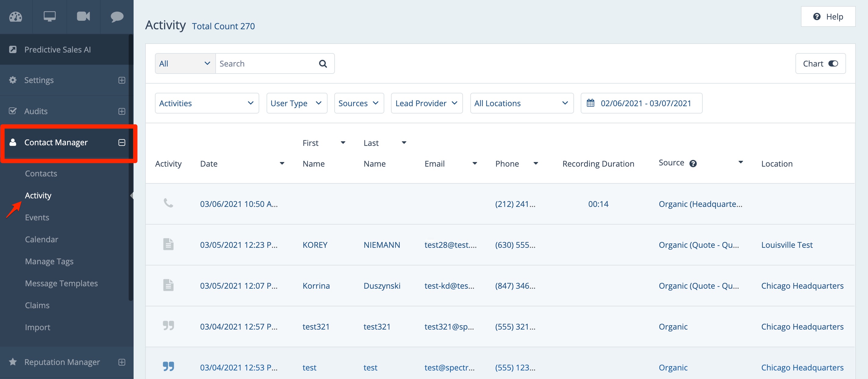The image size is (868, 379).
Task: Click the video camera icon
Action: click(83, 16)
